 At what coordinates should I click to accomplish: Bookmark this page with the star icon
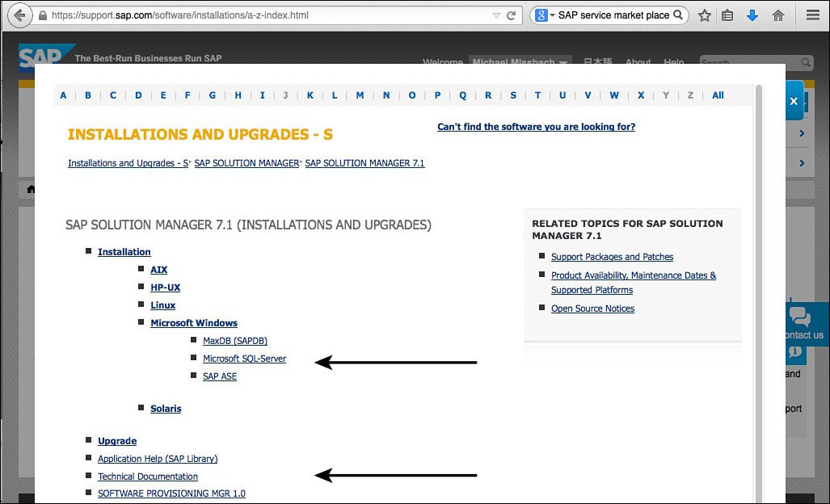click(704, 15)
